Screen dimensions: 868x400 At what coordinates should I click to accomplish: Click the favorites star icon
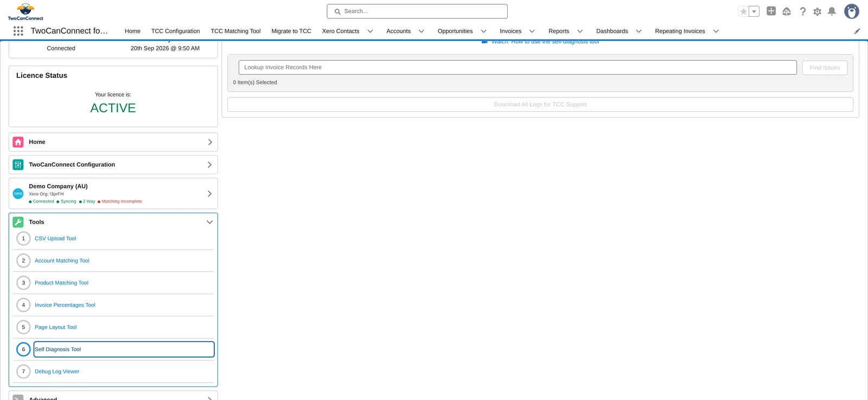point(744,11)
